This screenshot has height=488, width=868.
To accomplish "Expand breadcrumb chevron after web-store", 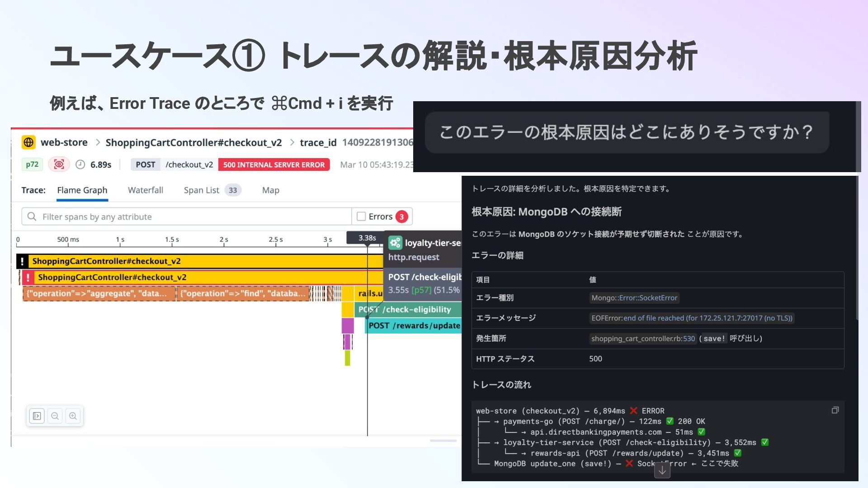I will pyautogui.click(x=97, y=142).
